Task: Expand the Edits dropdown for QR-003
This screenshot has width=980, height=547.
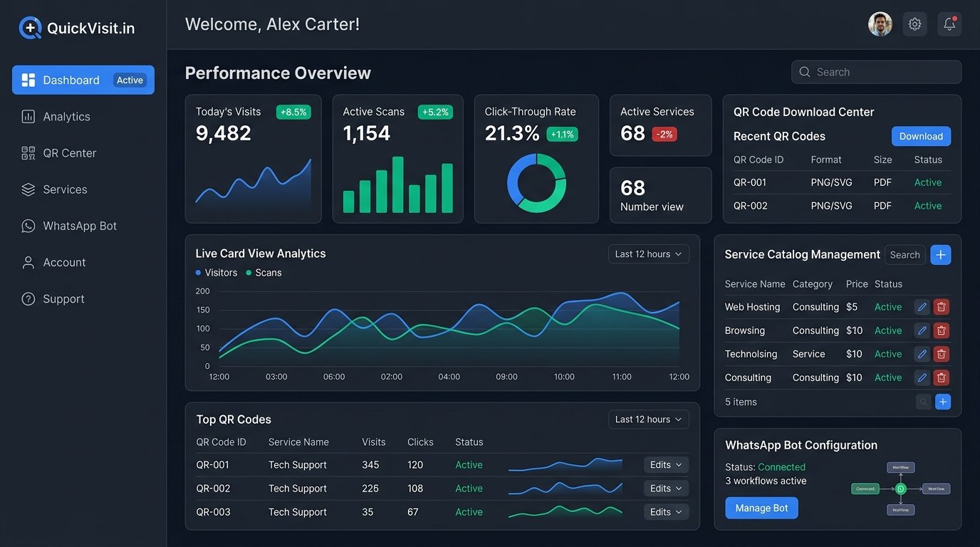Action: (666, 512)
